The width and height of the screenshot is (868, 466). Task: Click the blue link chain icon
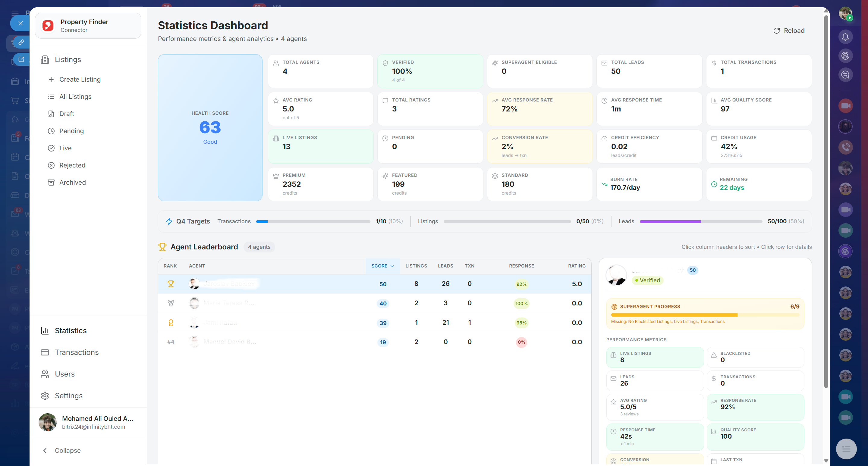click(x=21, y=42)
